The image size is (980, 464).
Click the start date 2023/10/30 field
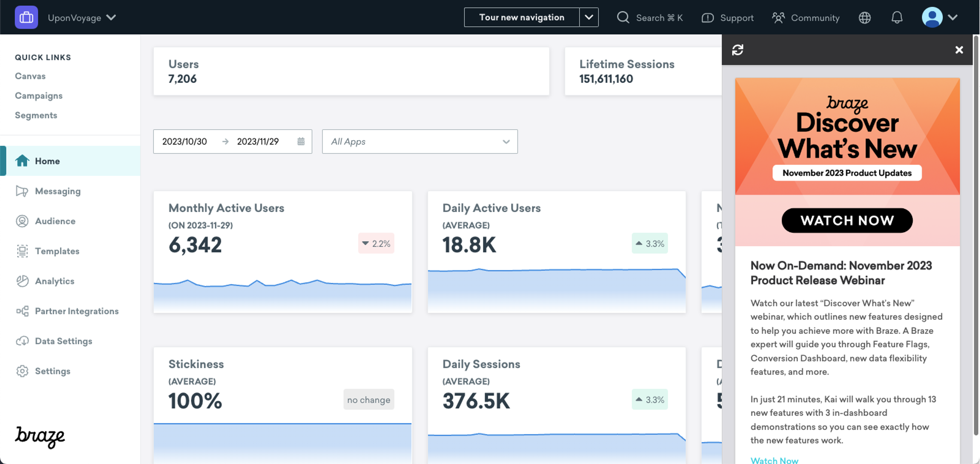185,141
